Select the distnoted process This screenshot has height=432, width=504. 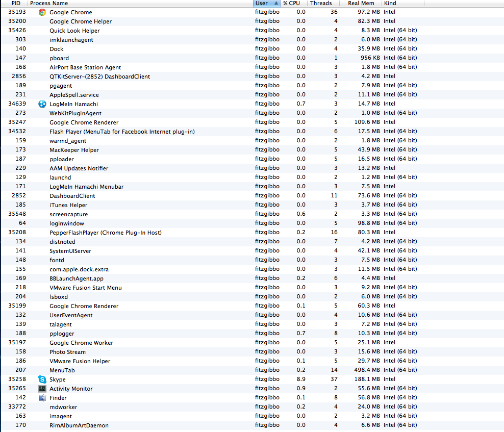click(252, 242)
